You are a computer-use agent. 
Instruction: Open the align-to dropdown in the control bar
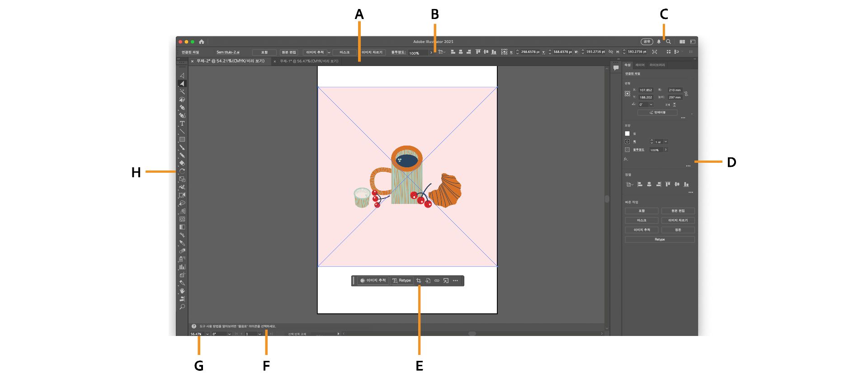[441, 52]
